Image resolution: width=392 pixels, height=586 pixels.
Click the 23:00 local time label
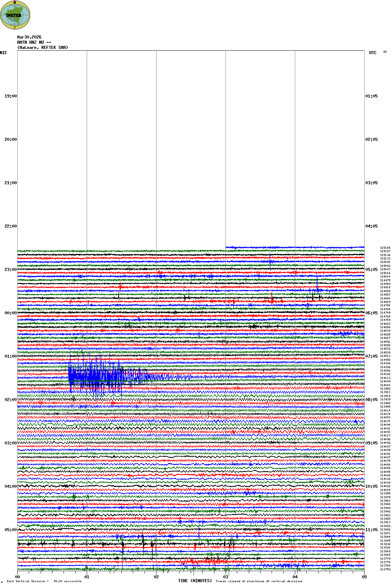[x=10, y=270]
